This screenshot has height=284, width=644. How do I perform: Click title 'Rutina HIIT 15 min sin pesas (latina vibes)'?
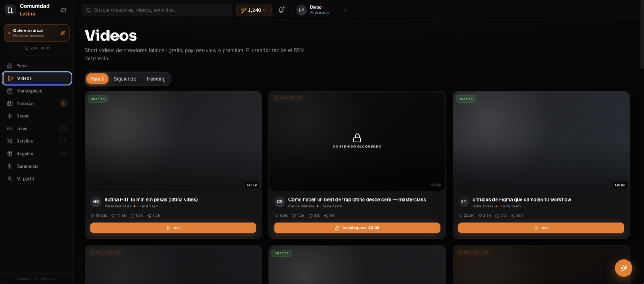click(x=151, y=199)
